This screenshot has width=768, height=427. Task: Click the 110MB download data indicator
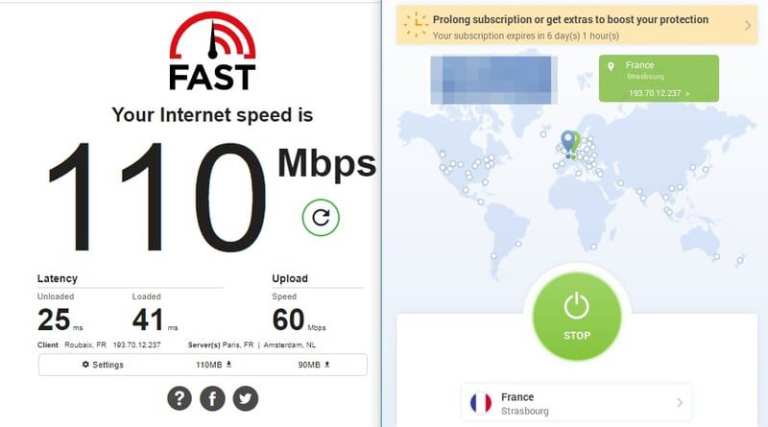[214, 365]
